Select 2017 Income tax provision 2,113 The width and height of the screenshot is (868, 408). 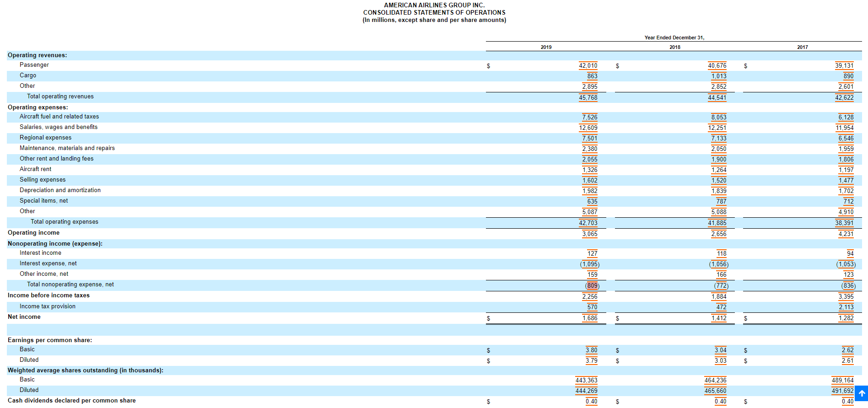[846, 307]
